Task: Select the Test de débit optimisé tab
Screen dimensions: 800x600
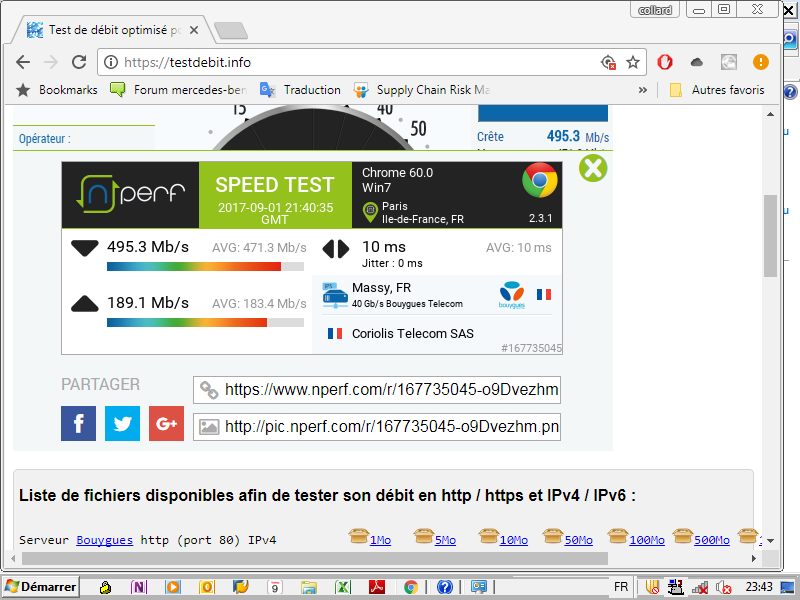Action: [x=110, y=30]
